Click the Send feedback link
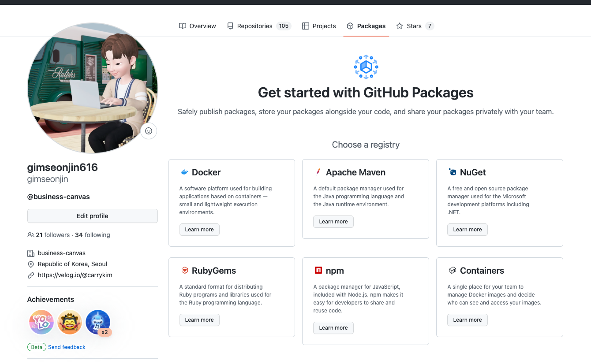This screenshot has width=591, height=364. tap(67, 347)
